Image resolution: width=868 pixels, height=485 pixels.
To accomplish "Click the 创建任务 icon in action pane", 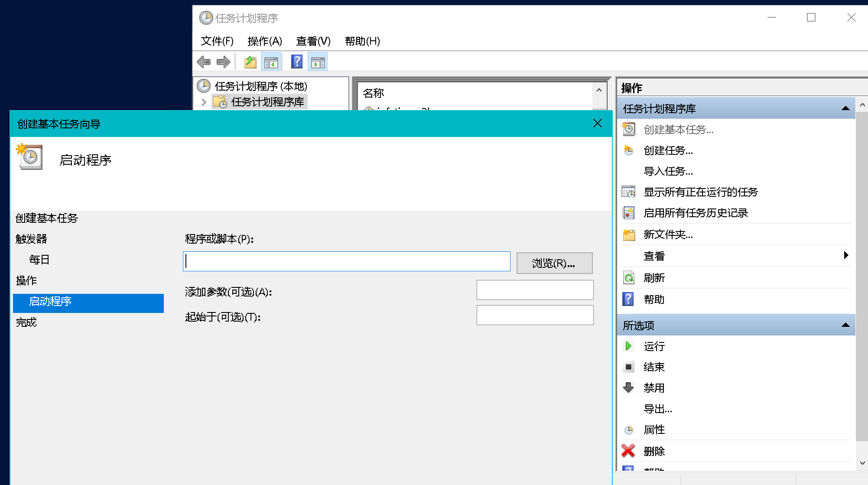I will (627, 151).
